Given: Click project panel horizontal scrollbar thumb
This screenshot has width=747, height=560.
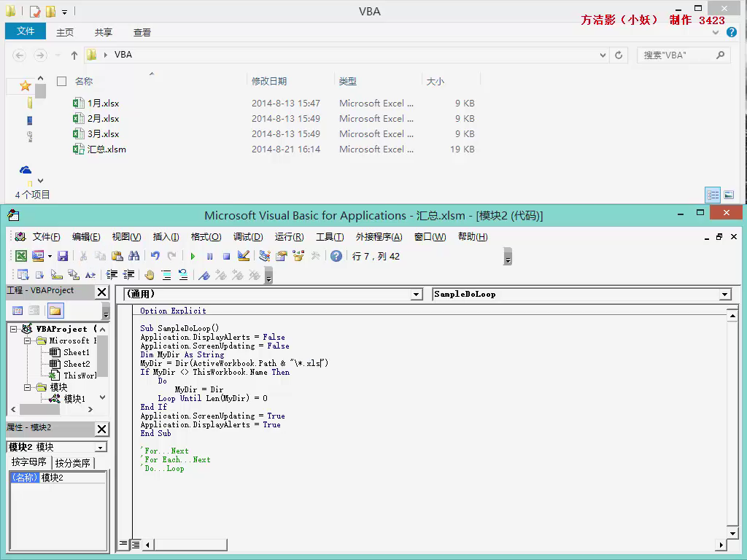Looking at the screenshot, I should (39, 409).
